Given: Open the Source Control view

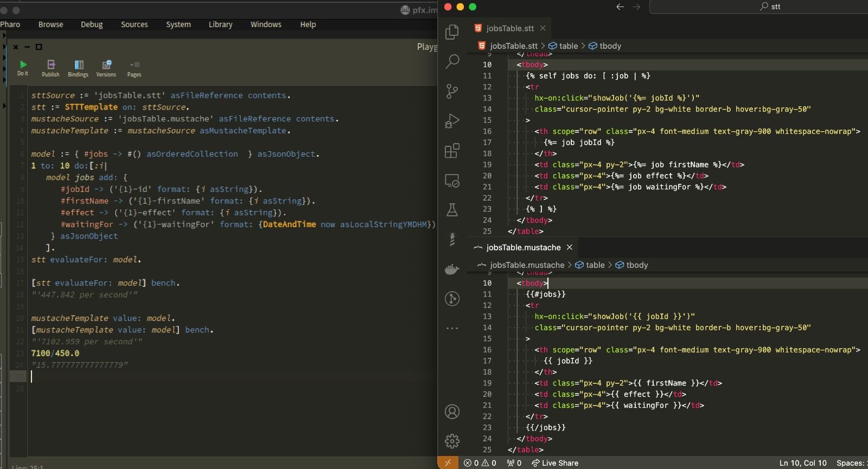Looking at the screenshot, I should click(452, 91).
